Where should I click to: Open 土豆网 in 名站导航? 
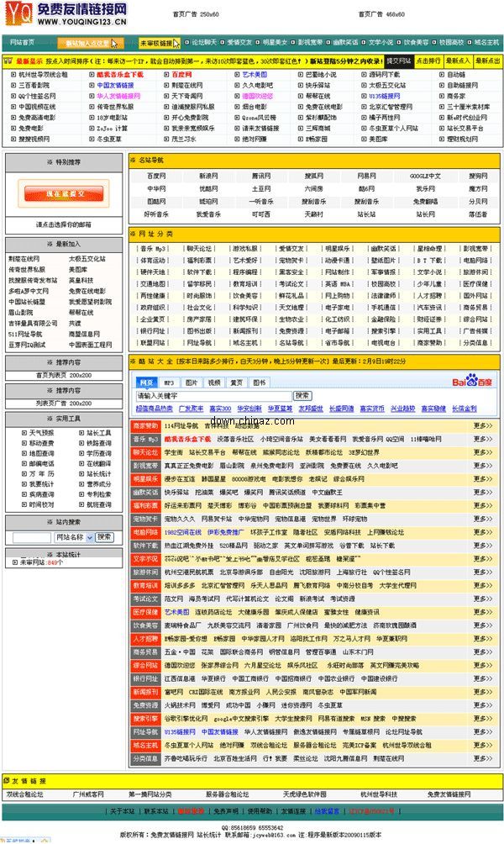[261, 189]
